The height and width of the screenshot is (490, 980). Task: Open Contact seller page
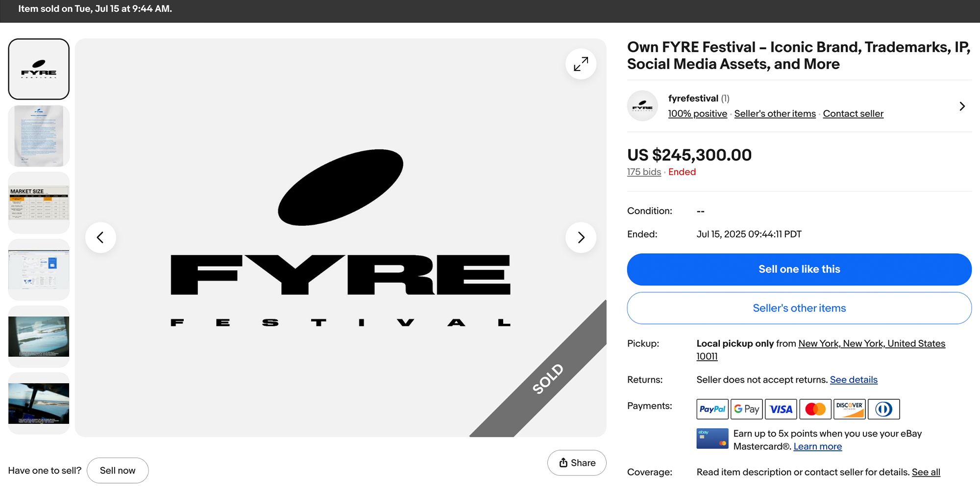click(x=853, y=113)
